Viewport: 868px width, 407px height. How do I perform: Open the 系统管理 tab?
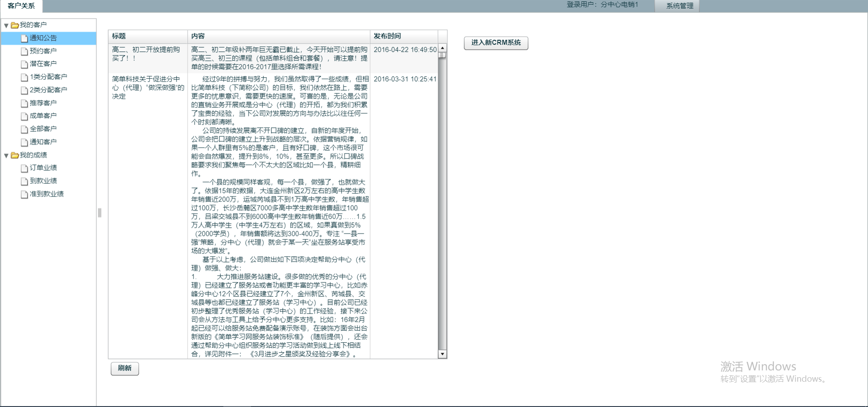679,6
